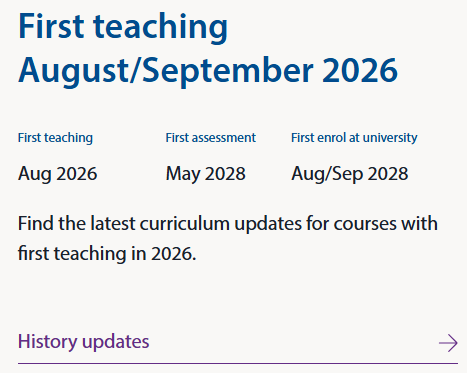Click '2026' in the large heading

point(360,70)
